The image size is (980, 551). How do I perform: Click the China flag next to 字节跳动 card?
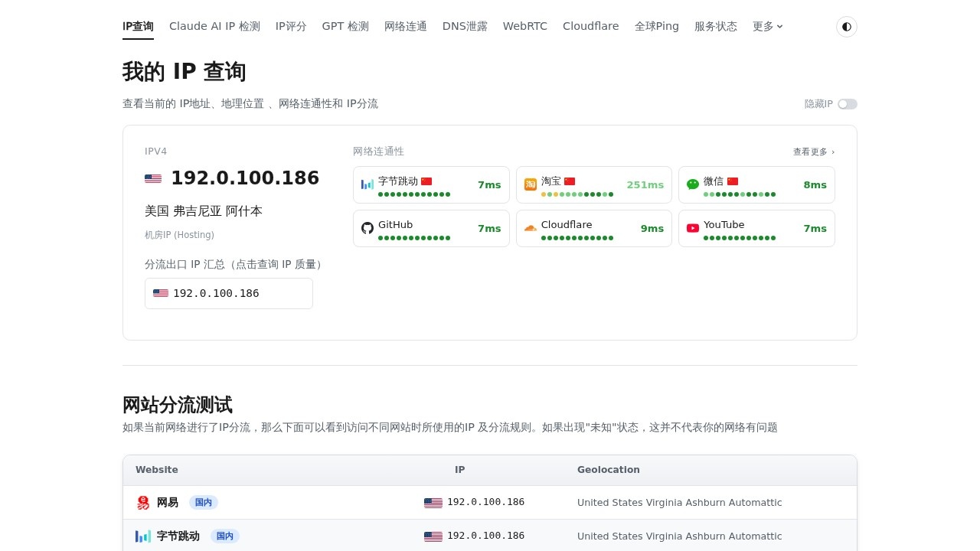click(x=426, y=181)
